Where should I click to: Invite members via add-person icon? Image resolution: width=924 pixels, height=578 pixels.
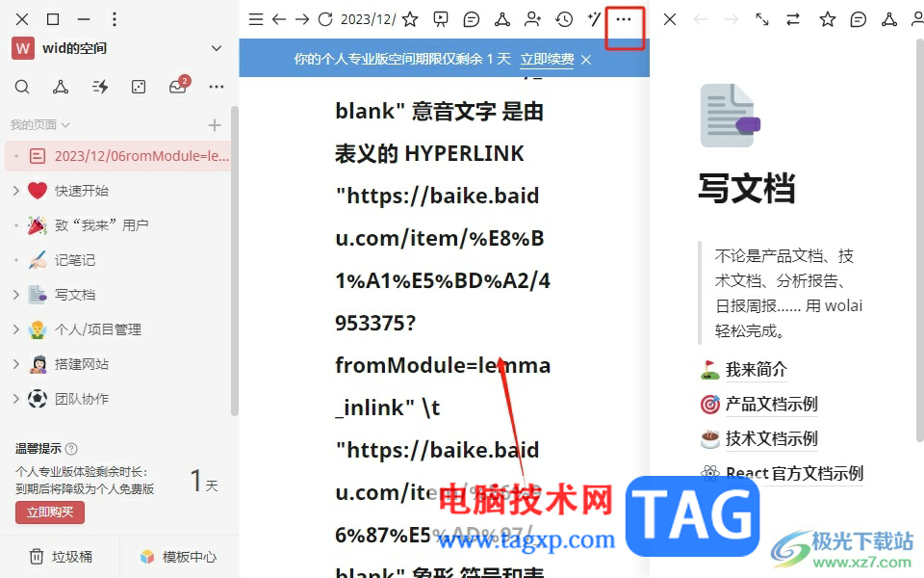pos(532,19)
